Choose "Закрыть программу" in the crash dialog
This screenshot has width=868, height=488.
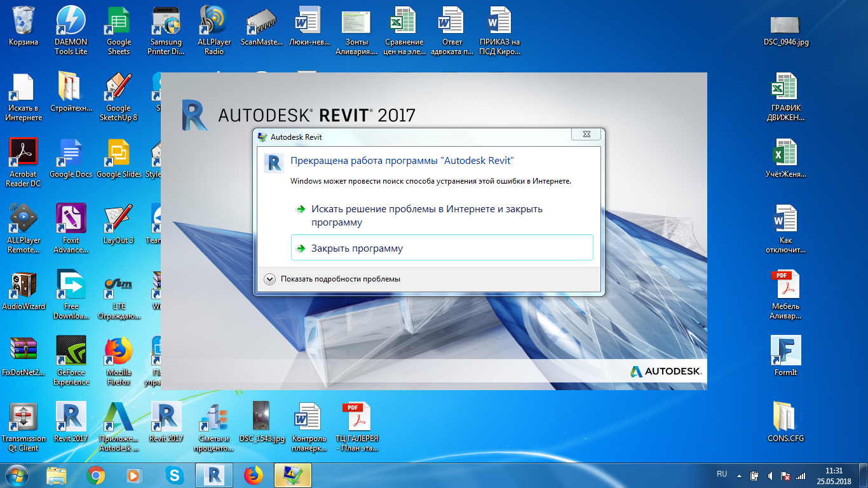(442, 248)
